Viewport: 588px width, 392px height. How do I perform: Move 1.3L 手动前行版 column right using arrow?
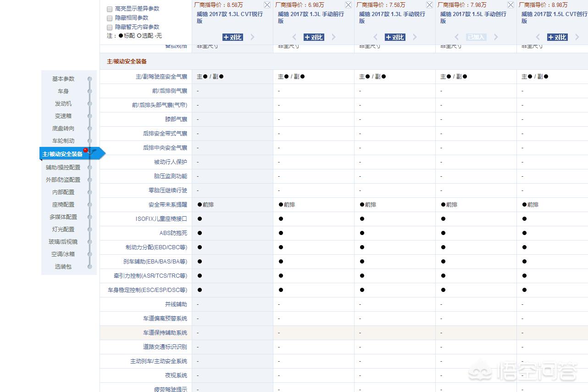click(333, 37)
